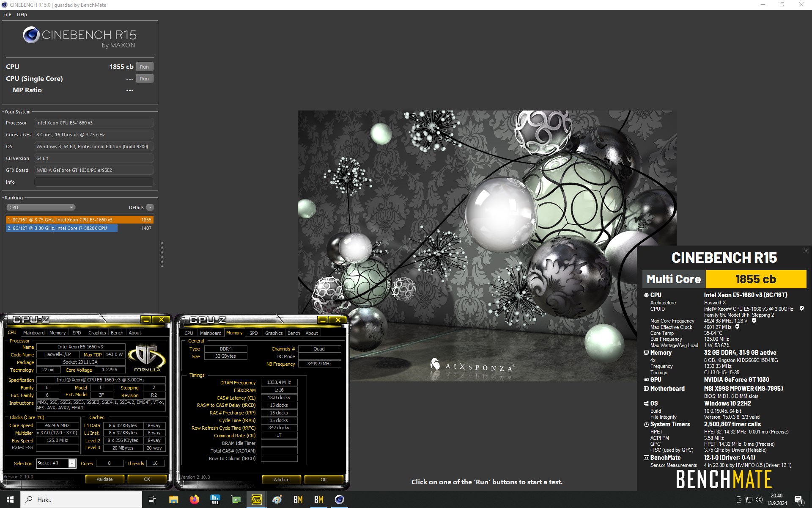
Task: Click the AIXSPONZA rendered scene image
Action: click(487, 246)
